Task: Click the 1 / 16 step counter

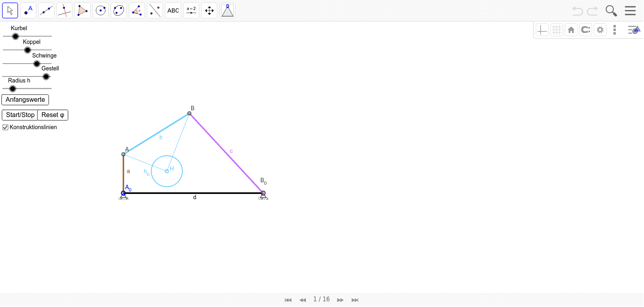Action: (x=322, y=299)
